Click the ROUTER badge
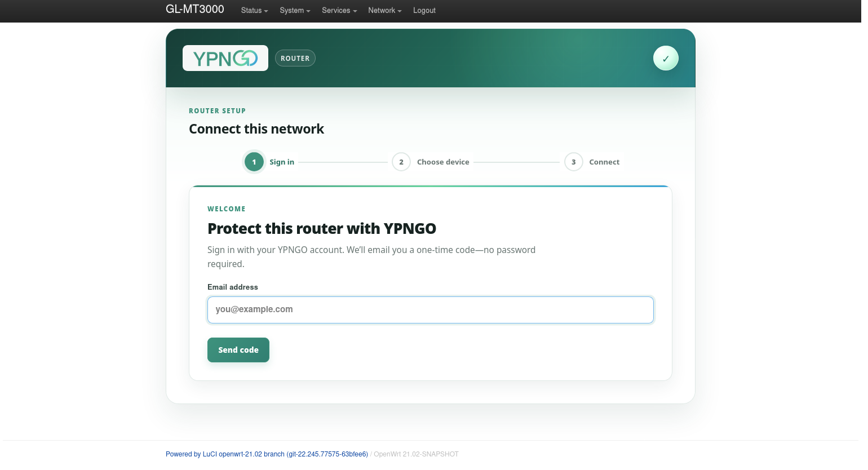Image resolution: width=868 pixels, height=470 pixels. 295,58
